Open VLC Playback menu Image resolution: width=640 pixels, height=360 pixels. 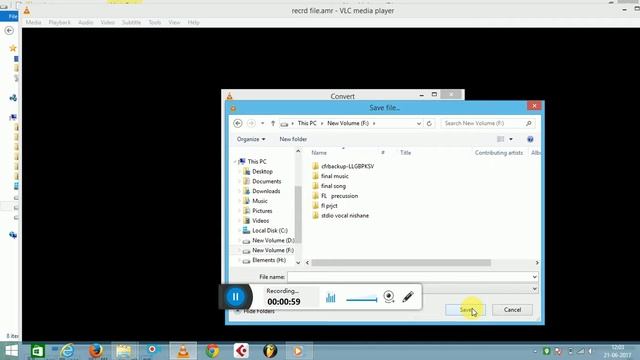(x=60, y=22)
